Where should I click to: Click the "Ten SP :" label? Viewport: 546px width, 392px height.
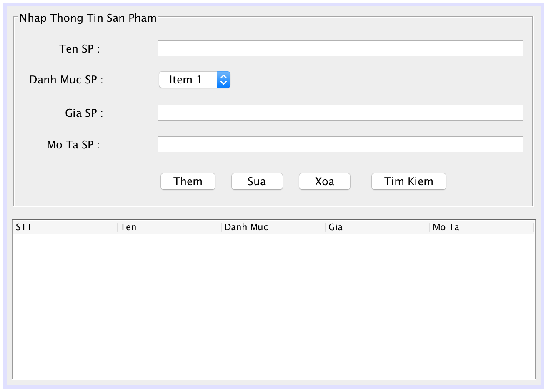pos(79,49)
